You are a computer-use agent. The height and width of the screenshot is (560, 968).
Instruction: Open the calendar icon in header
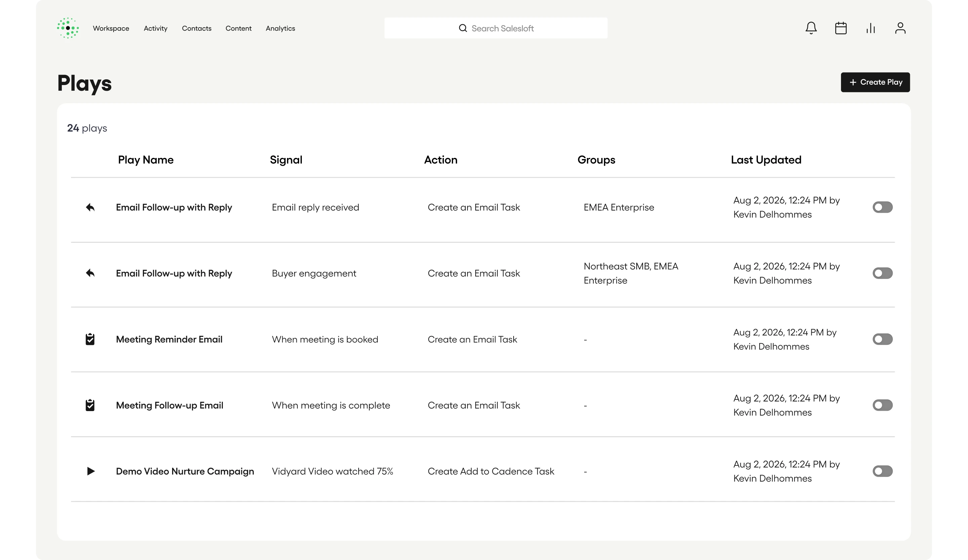coord(841,28)
